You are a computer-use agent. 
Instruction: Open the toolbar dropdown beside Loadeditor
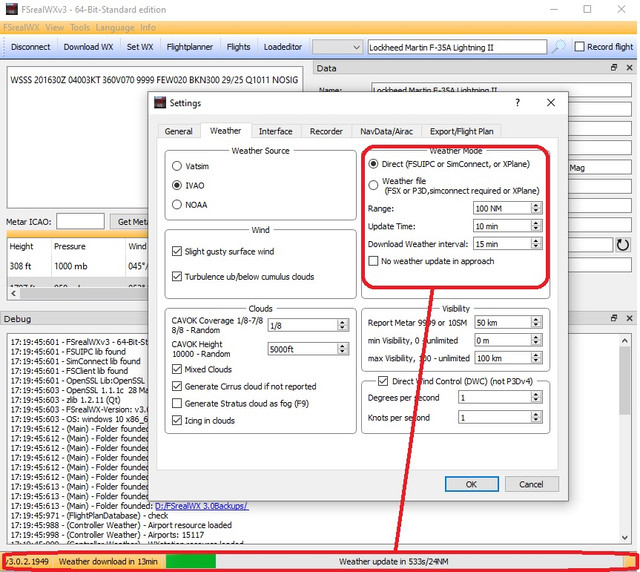point(337,47)
